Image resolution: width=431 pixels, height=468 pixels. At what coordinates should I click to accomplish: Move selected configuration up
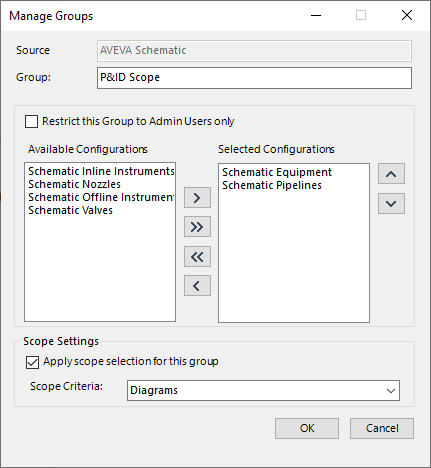(391, 174)
